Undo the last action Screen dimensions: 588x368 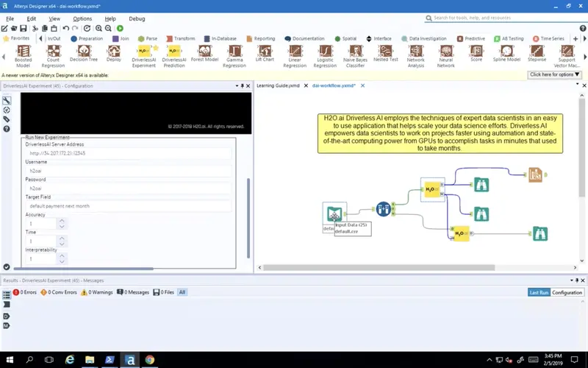(66, 28)
